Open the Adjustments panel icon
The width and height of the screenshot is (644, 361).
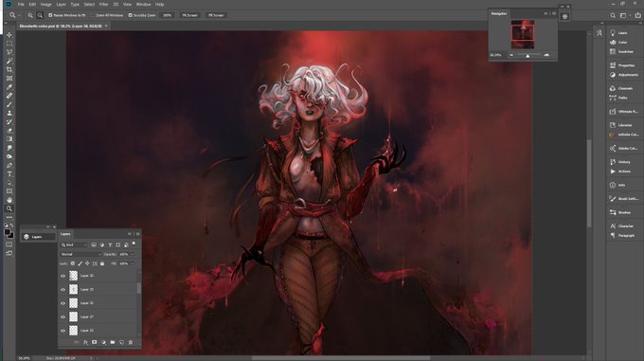tap(613, 75)
